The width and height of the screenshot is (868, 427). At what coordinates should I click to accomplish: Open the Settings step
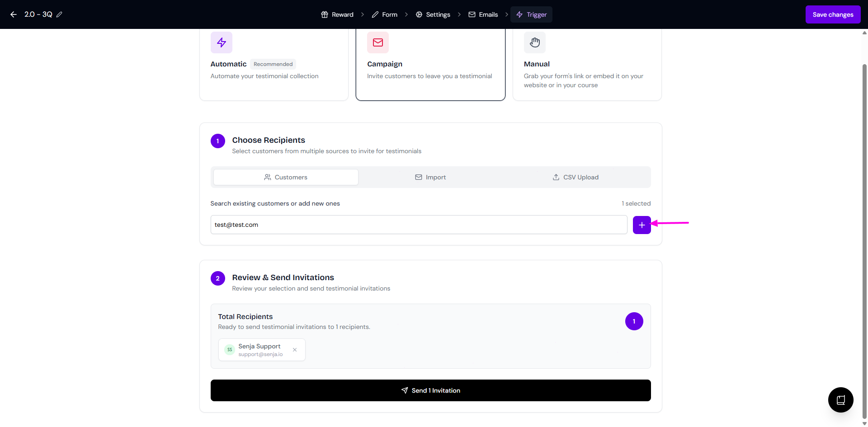tap(433, 14)
